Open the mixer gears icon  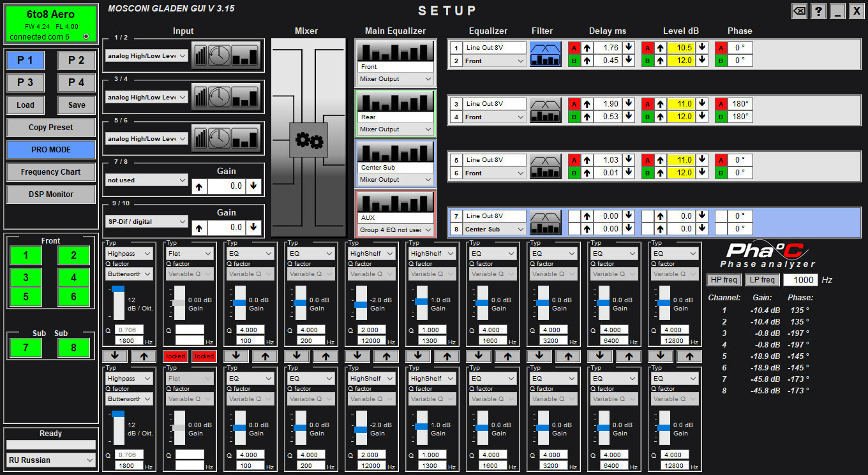pos(308,140)
